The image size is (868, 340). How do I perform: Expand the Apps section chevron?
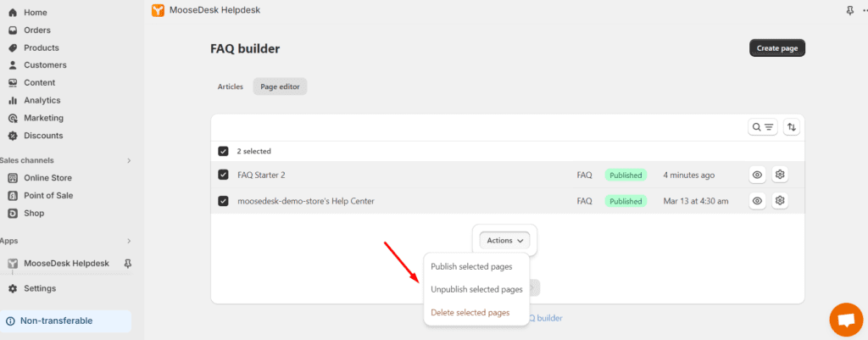tap(129, 241)
